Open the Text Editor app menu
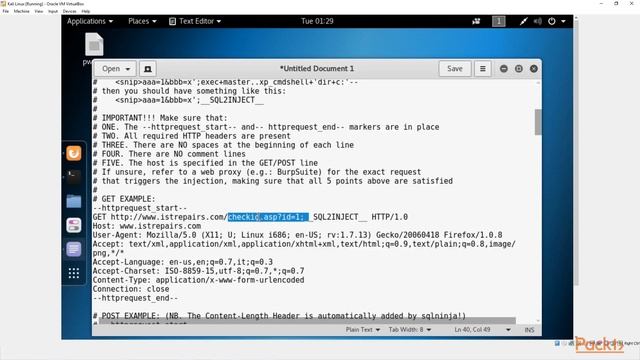Viewport: 640px width, 360px height. pyautogui.click(x=195, y=21)
